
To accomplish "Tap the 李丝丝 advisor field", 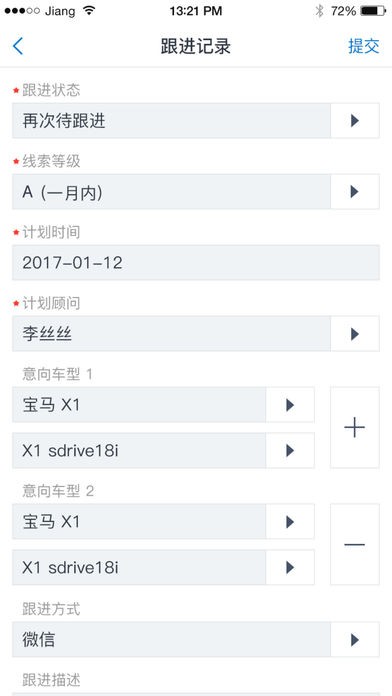I will click(x=171, y=334).
